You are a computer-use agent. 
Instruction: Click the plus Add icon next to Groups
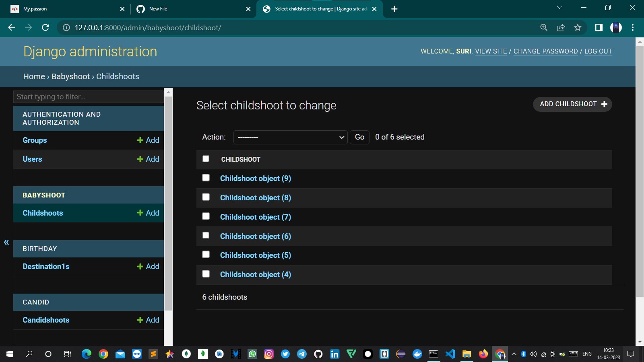pyautogui.click(x=140, y=140)
